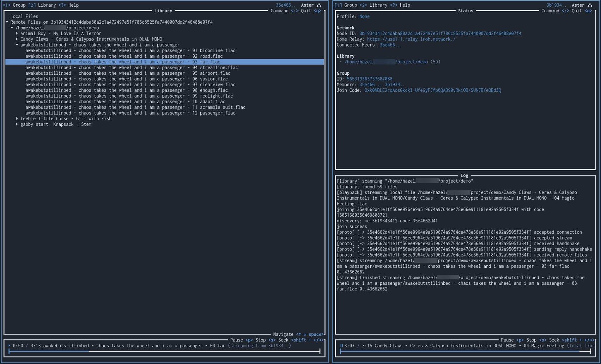Click node ID 3b1934.. in right top bar
The width and height of the screenshot is (601, 364).
(x=557, y=5)
